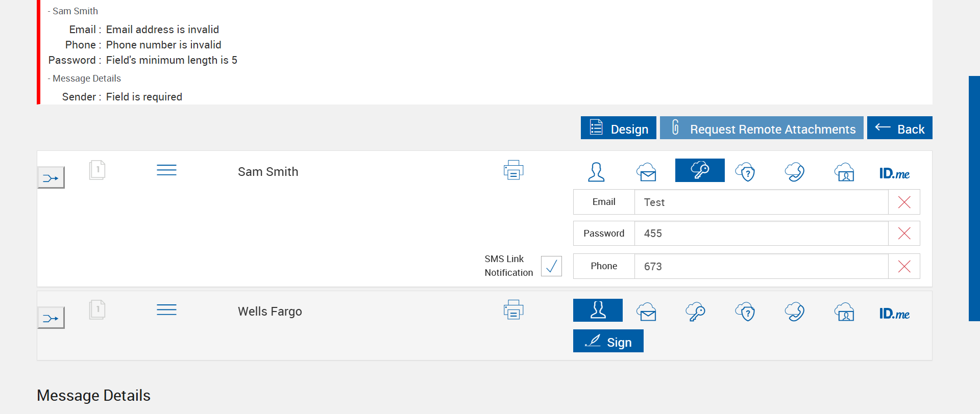
Task: Expand Sam Smith recipient row arrow
Action: pyautogui.click(x=51, y=178)
